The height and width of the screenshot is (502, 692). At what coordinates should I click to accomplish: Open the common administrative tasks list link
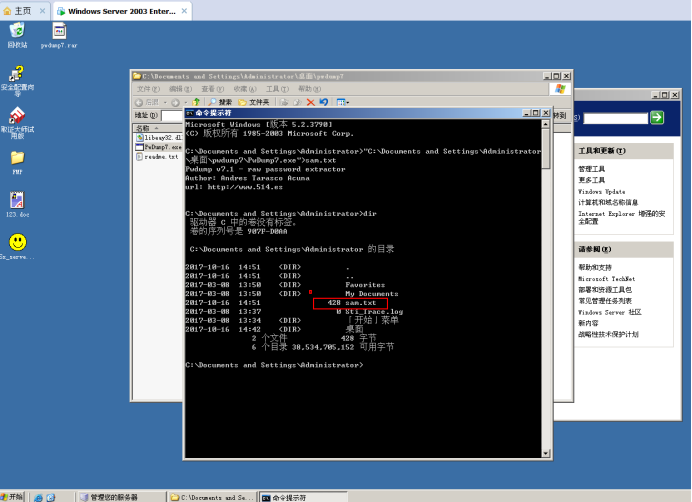point(605,301)
